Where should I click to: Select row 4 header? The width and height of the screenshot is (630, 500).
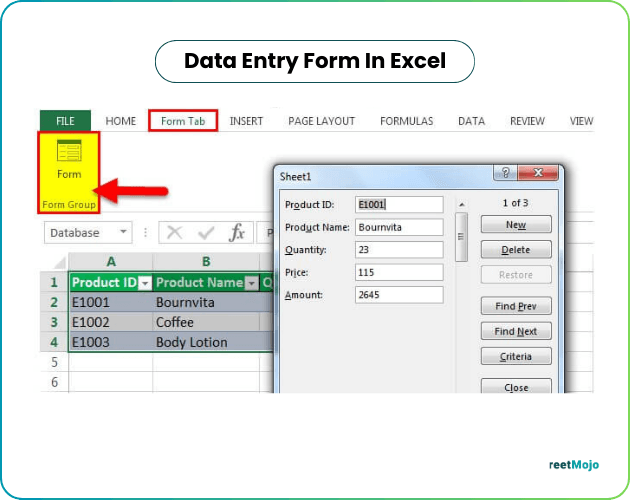pyautogui.click(x=54, y=342)
